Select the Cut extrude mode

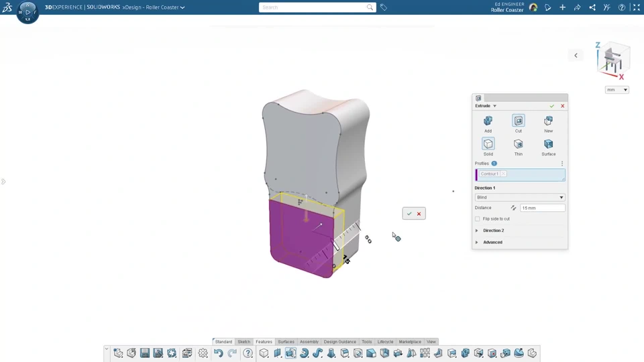[x=519, y=124]
